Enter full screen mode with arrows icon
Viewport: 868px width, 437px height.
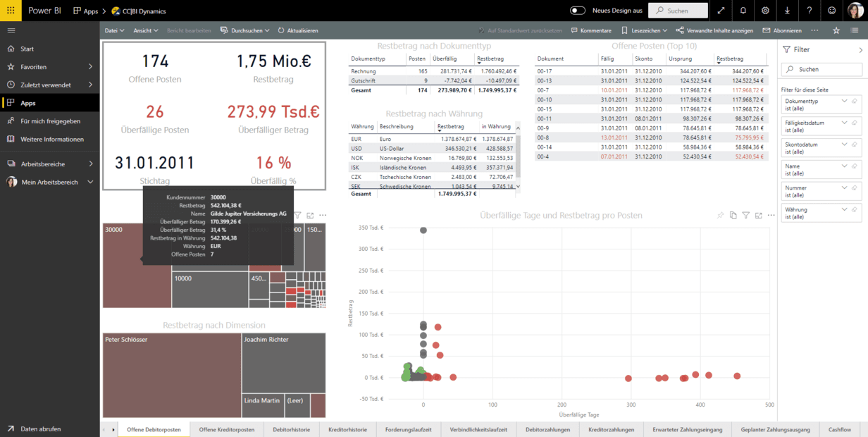tap(721, 11)
